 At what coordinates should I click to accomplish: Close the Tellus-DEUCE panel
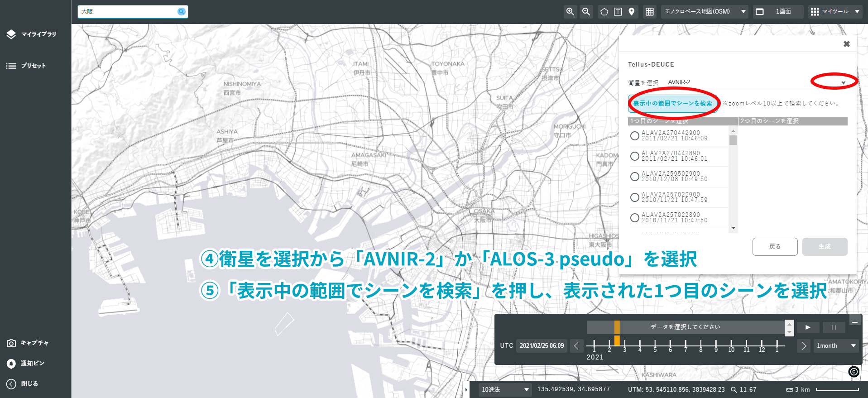point(846,44)
